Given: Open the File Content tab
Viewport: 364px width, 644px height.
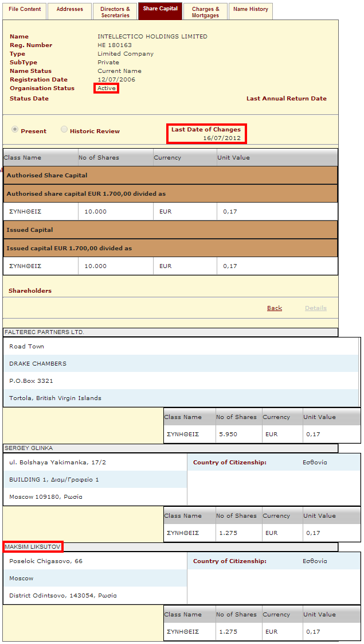Looking at the screenshot, I should (25, 11).
